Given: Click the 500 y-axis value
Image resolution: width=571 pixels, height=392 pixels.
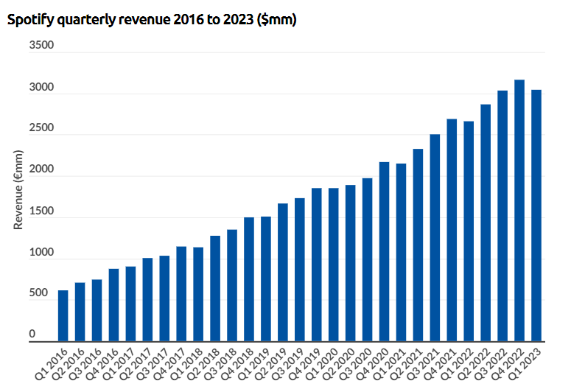Looking at the screenshot, I should 38,293.
